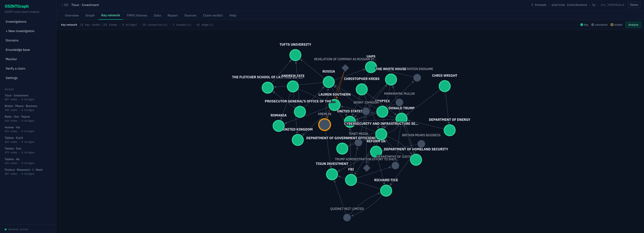This screenshot has height=233, width=644.
Task: Open recent Huione · Val investigation
Action: click(x=28, y=129)
